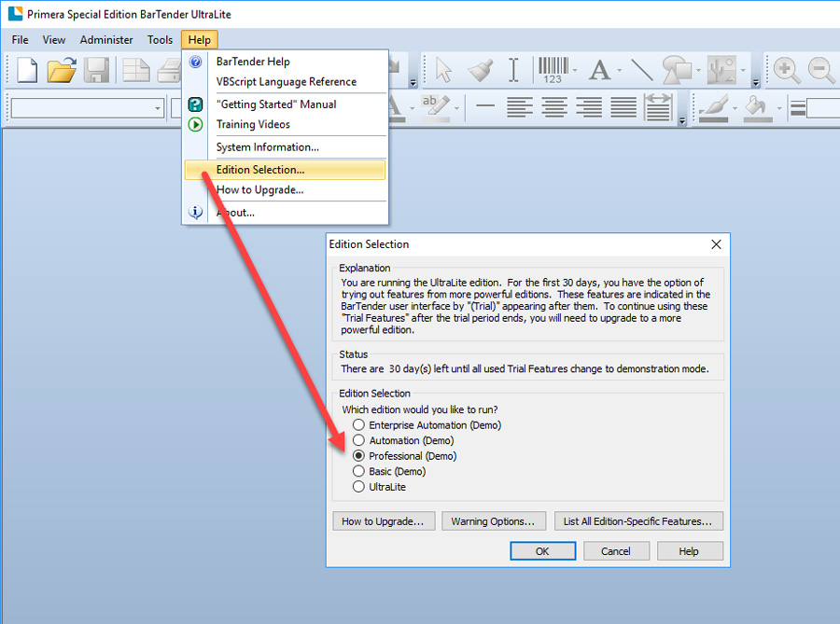Click the line color brush icon
This screenshot has width=840, height=624.
coord(714,107)
